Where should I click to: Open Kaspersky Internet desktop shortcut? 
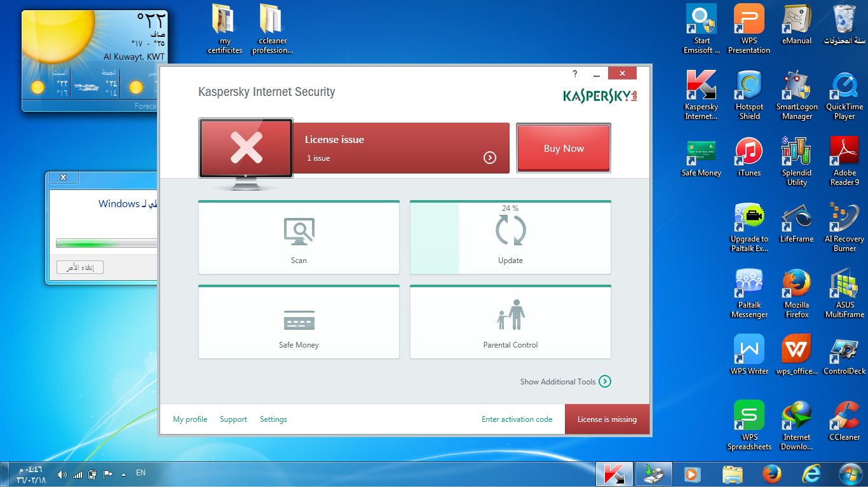[x=702, y=95]
